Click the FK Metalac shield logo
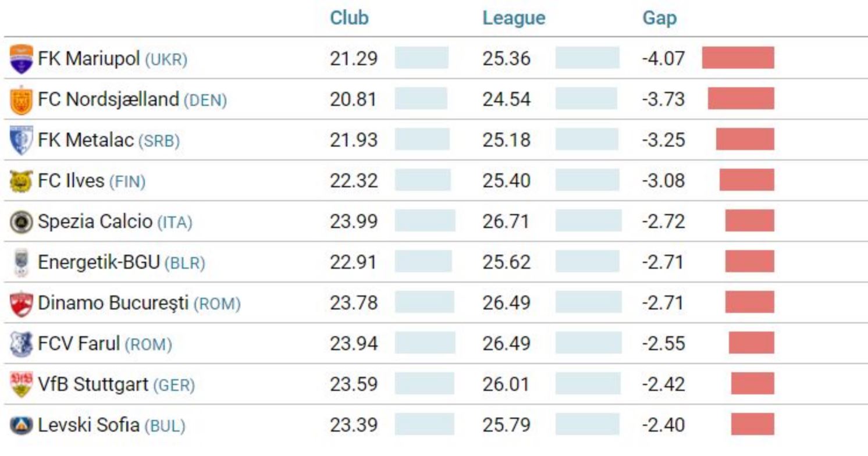This screenshot has height=456, width=868. tap(22, 140)
